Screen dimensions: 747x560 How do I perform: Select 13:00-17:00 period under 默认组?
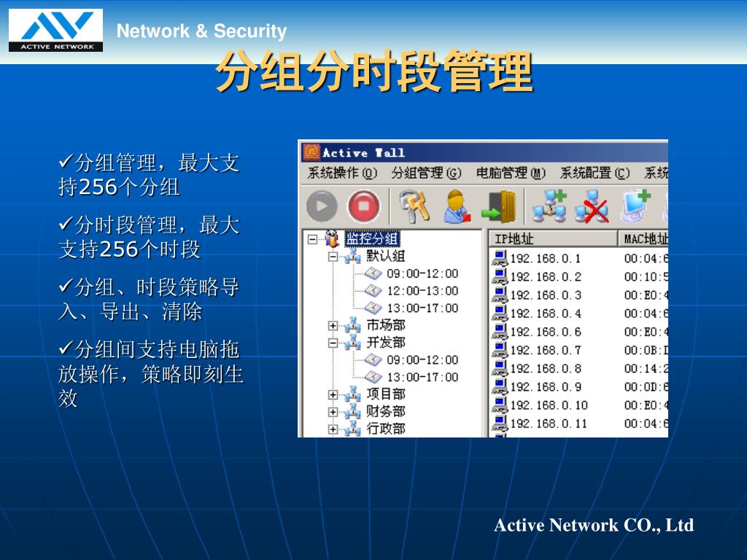pos(422,308)
